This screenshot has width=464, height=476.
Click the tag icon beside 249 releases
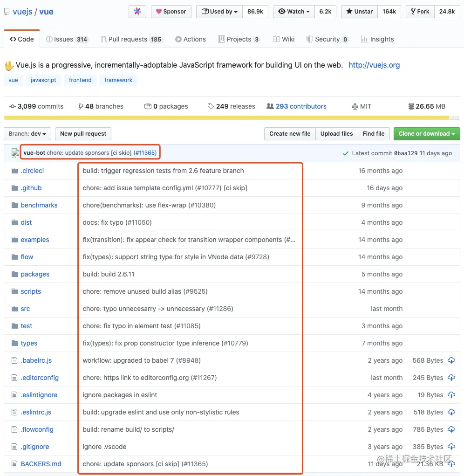click(x=211, y=106)
